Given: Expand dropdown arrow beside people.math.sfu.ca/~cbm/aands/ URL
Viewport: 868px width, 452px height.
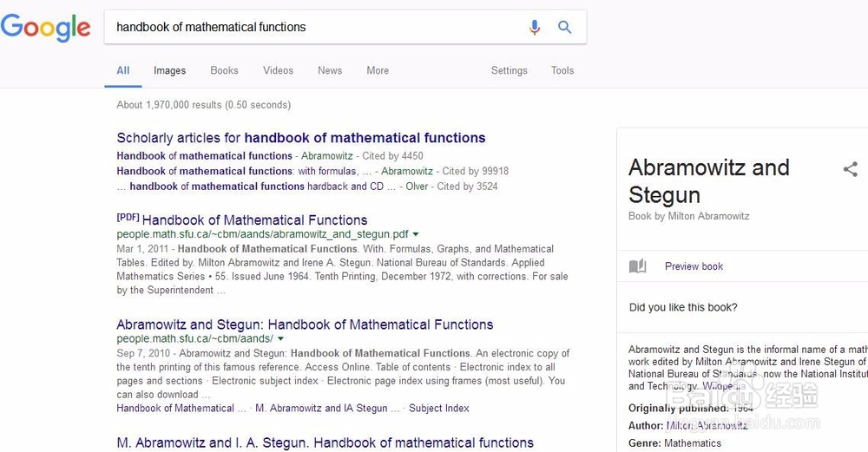Looking at the screenshot, I should [x=280, y=338].
